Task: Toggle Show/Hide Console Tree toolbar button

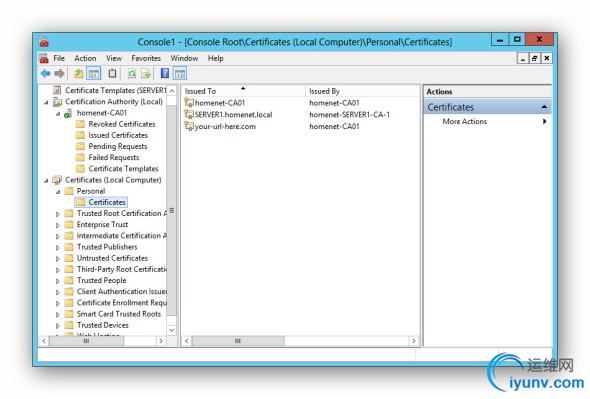Action: click(x=94, y=73)
